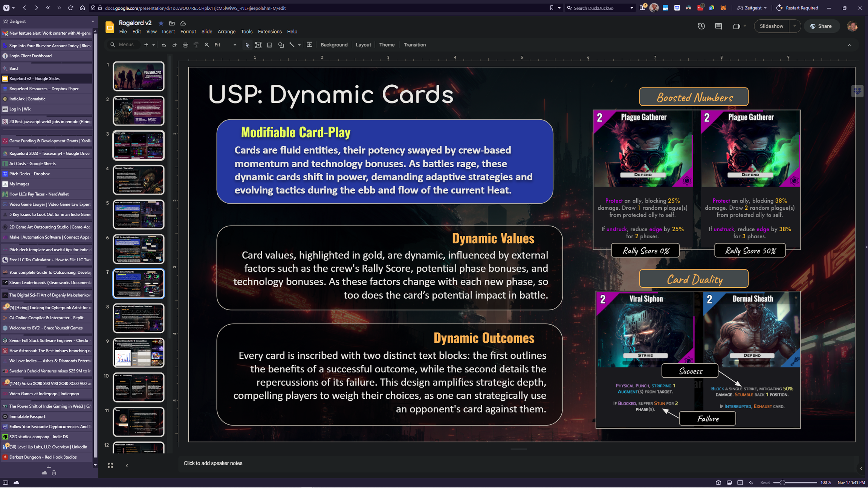Image resolution: width=868 pixels, height=488 pixels.
Task: Click the Insert image icon
Action: (269, 45)
